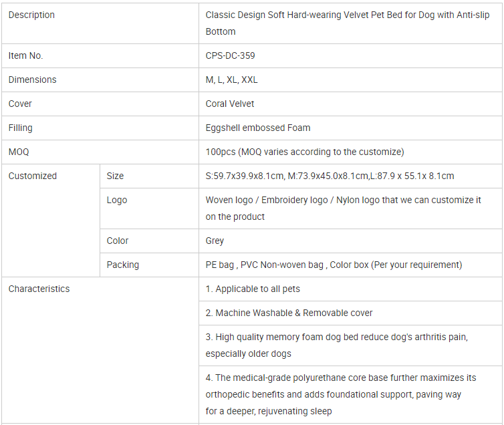Click the Cover row label
504x425 pixels.
click(20, 104)
